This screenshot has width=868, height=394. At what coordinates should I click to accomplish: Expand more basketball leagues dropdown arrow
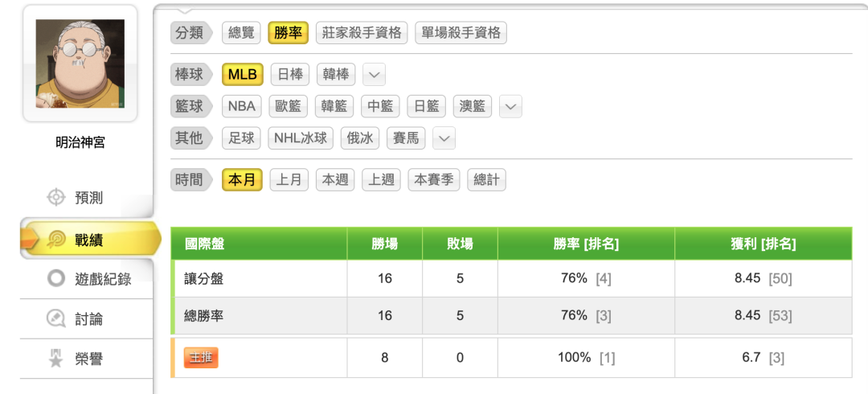coord(510,107)
